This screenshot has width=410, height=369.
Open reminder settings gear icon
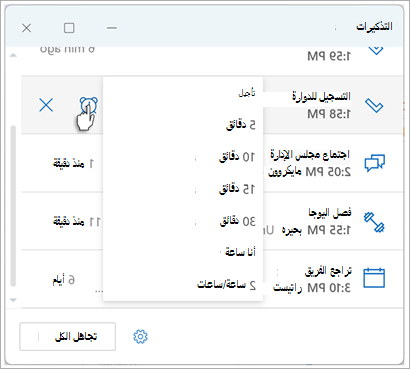[140, 336]
